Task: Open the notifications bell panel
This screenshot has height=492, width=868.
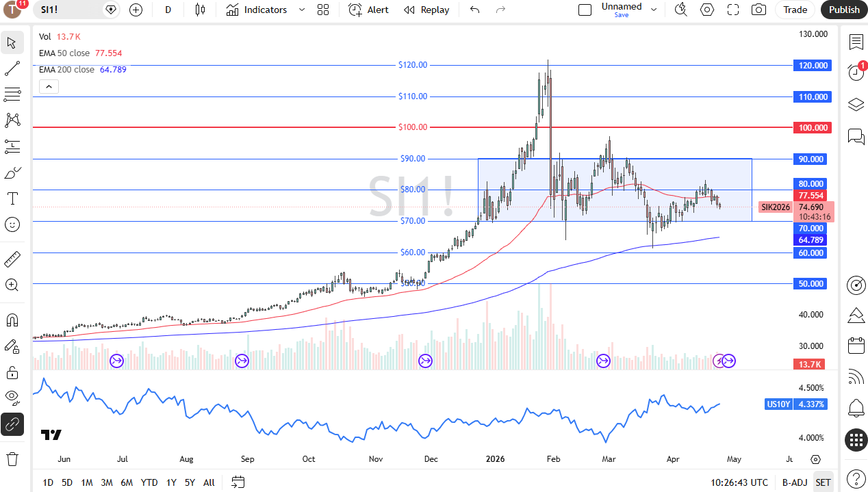Action: 856,409
